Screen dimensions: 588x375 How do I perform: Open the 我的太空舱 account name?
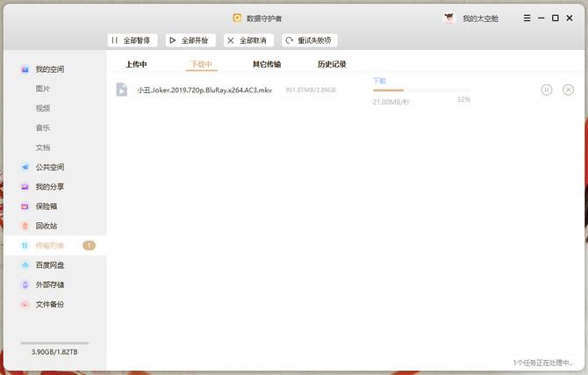(480, 18)
